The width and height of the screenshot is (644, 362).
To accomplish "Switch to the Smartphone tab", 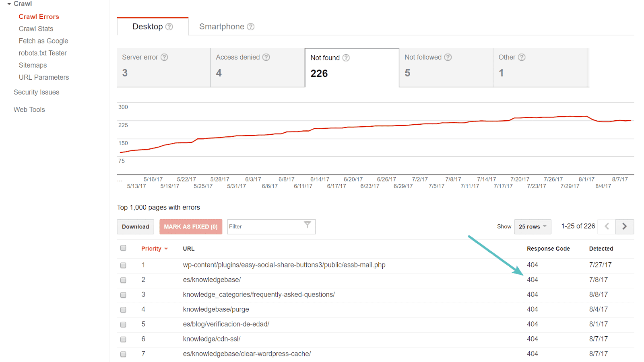I will (x=222, y=27).
